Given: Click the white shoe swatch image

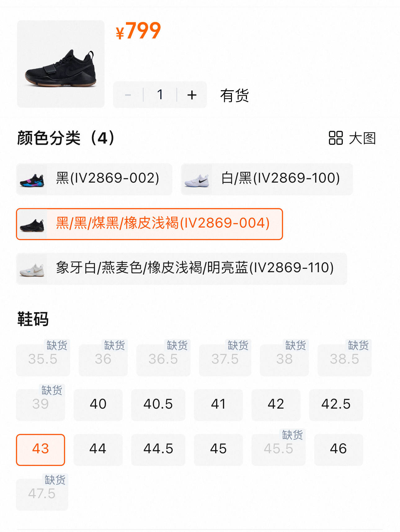Looking at the screenshot, I should (x=197, y=180).
